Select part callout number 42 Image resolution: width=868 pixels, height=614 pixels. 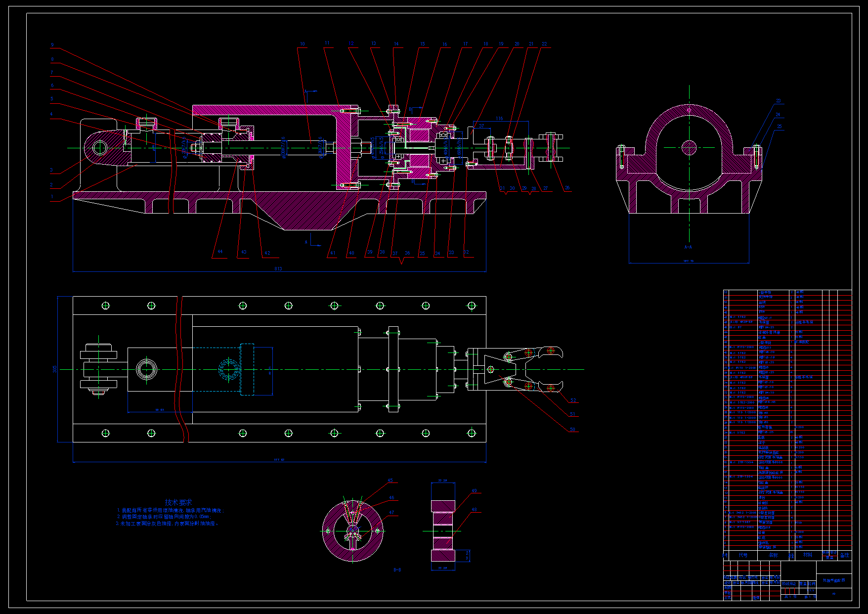coord(267,253)
